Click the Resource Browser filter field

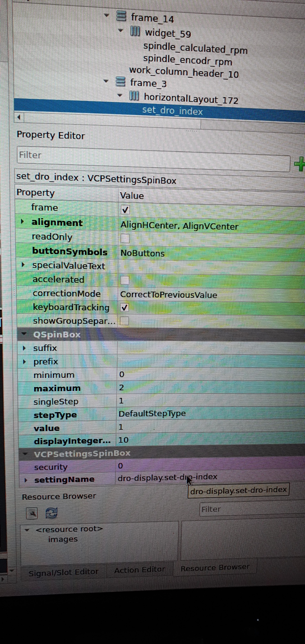coord(252,509)
